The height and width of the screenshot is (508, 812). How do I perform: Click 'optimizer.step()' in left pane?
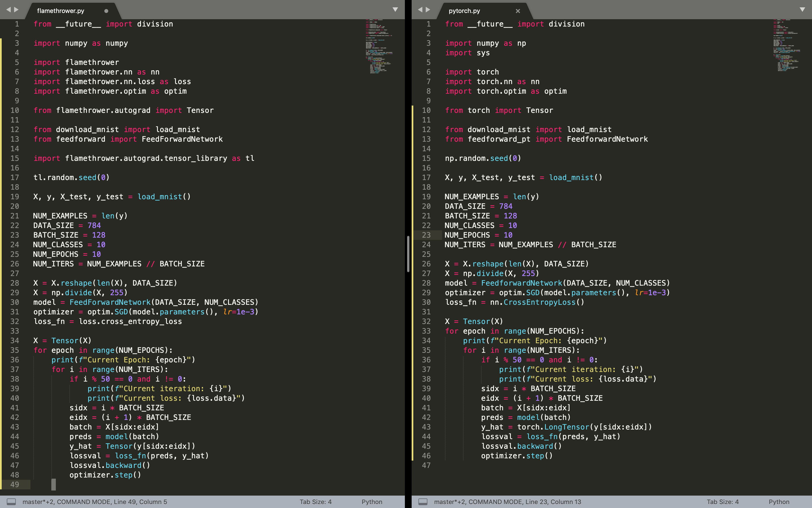tap(105, 475)
